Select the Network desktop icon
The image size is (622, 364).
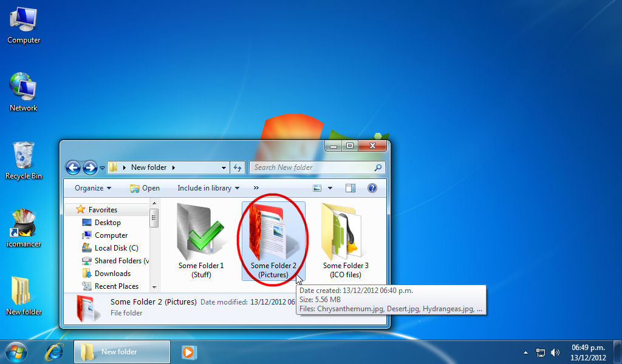[24, 92]
